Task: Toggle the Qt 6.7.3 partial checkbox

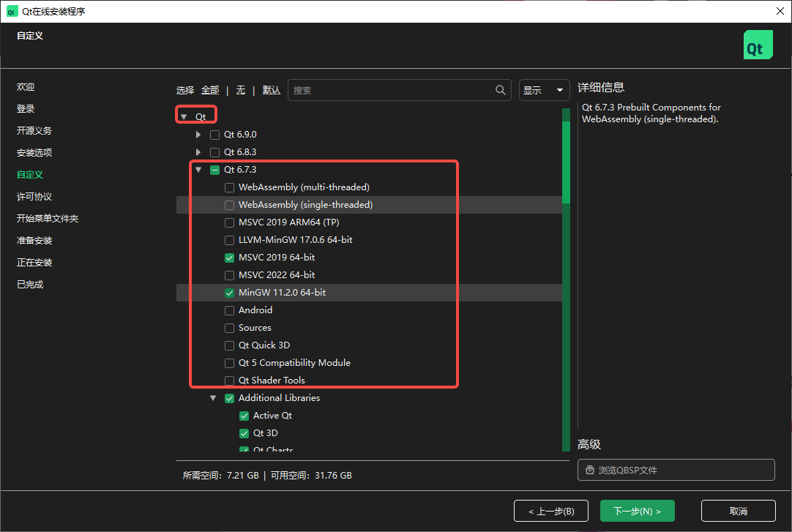Action: pos(214,170)
